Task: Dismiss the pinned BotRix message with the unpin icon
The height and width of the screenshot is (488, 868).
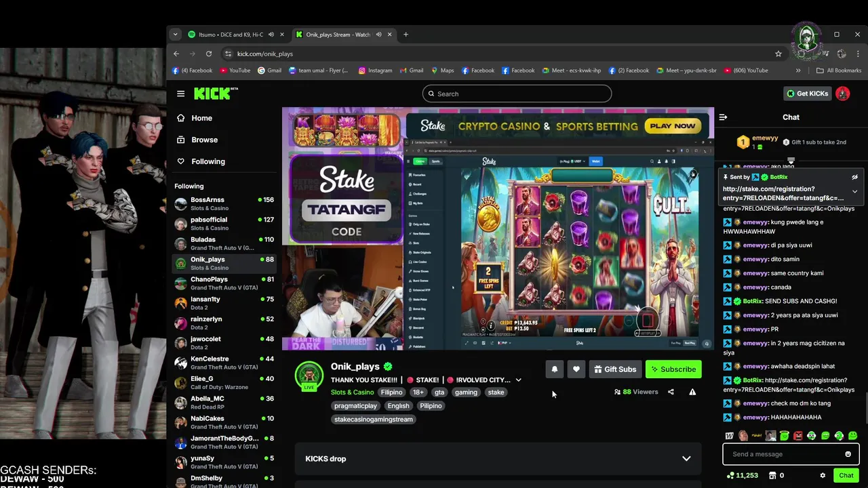Action: point(854,177)
